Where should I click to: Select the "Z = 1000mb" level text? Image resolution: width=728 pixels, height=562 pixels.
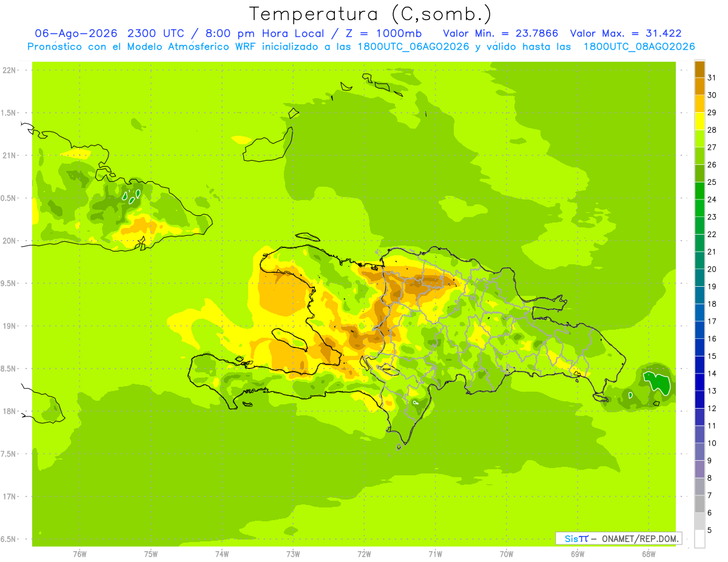[x=383, y=34]
